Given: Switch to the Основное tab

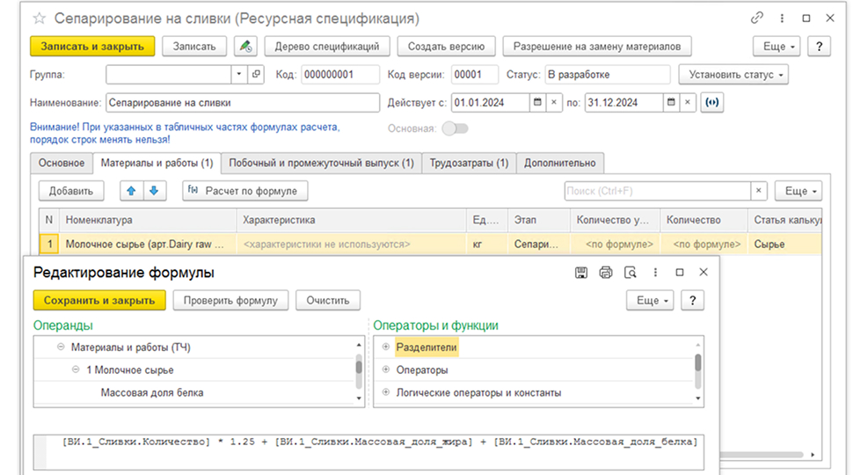Looking at the screenshot, I should (62, 164).
